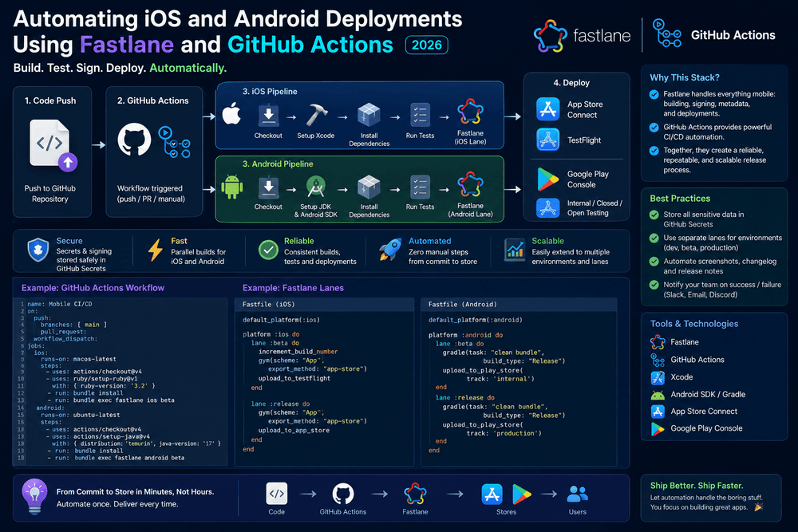Click the Setup Xcode hammer icon

[x=317, y=115]
